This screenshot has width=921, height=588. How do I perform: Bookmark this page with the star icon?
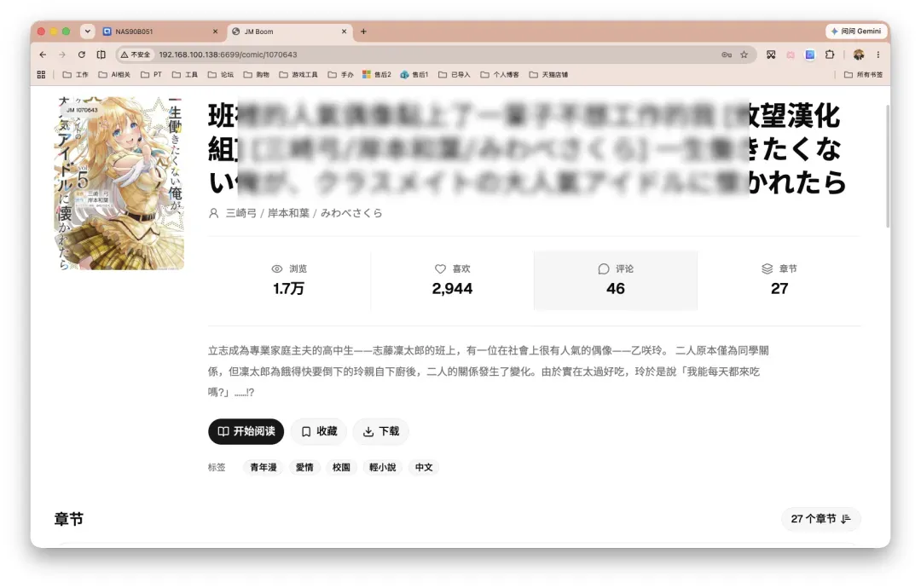(x=744, y=55)
